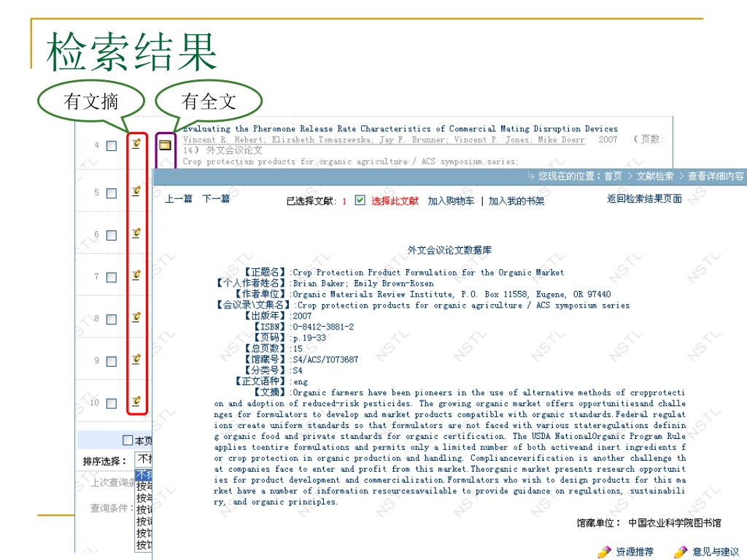Tick the checkbox for result 9
This screenshot has width=747, height=560.
pyautogui.click(x=112, y=362)
